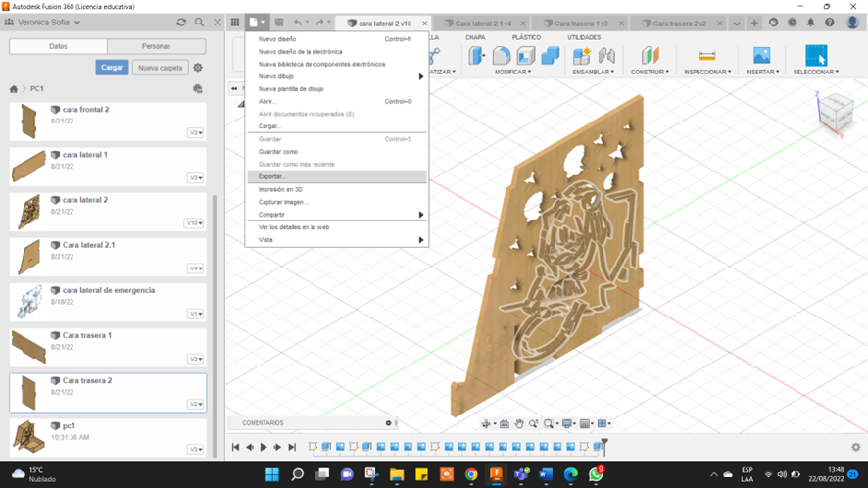
Task: Expand the INSPECCIONAR dropdown
Action: pos(707,72)
